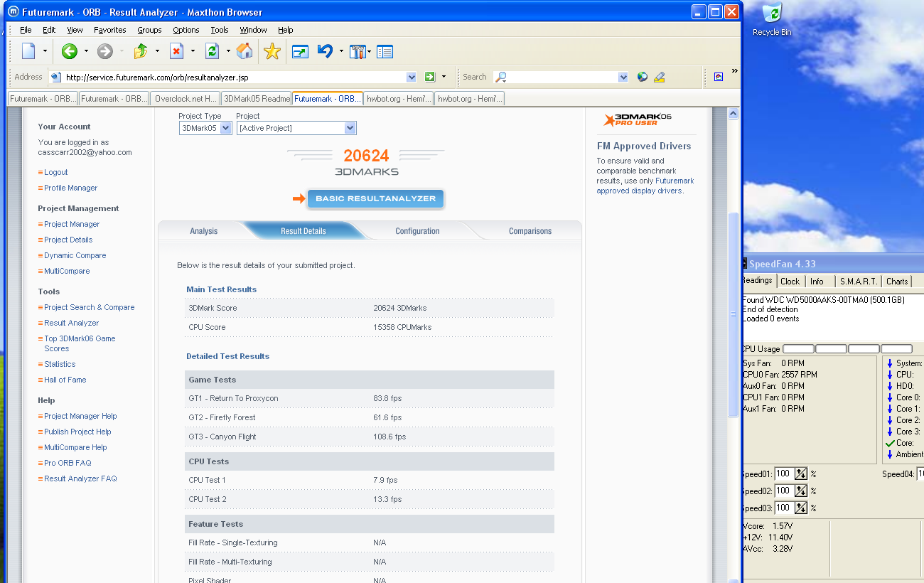Open Favorites with the yellow star icon
This screenshot has width=924, height=583.
pyautogui.click(x=272, y=51)
